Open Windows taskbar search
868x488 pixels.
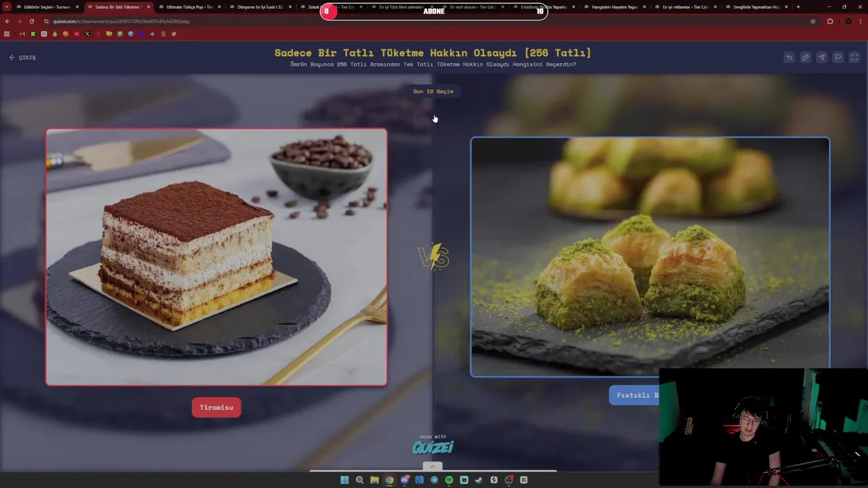pyautogui.click(x=359, y=480)
